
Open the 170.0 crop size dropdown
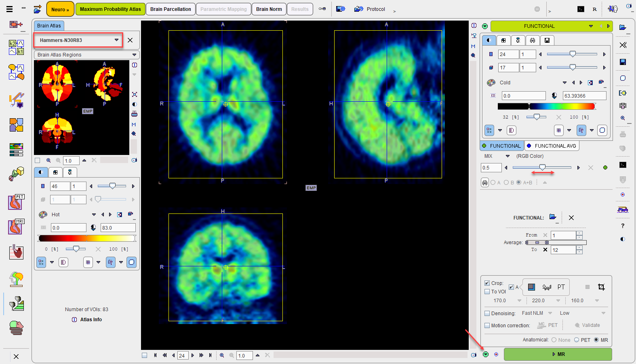tap(519, 301)
